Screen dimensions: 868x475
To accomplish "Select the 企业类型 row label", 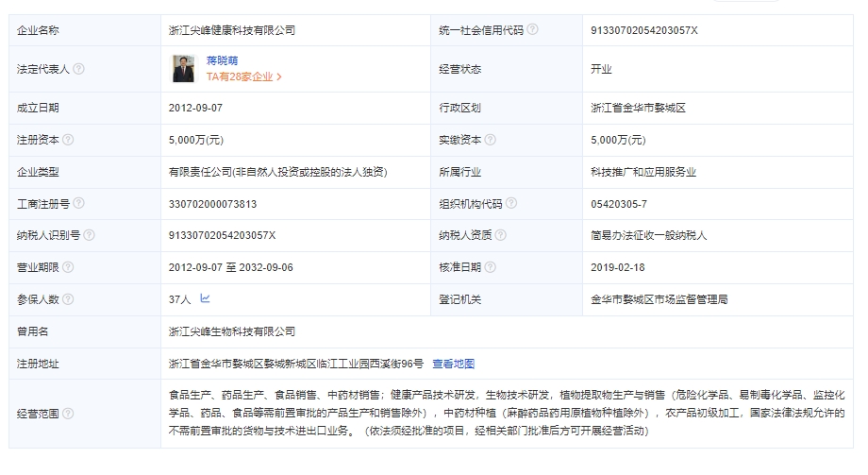I will click(38, 172).
